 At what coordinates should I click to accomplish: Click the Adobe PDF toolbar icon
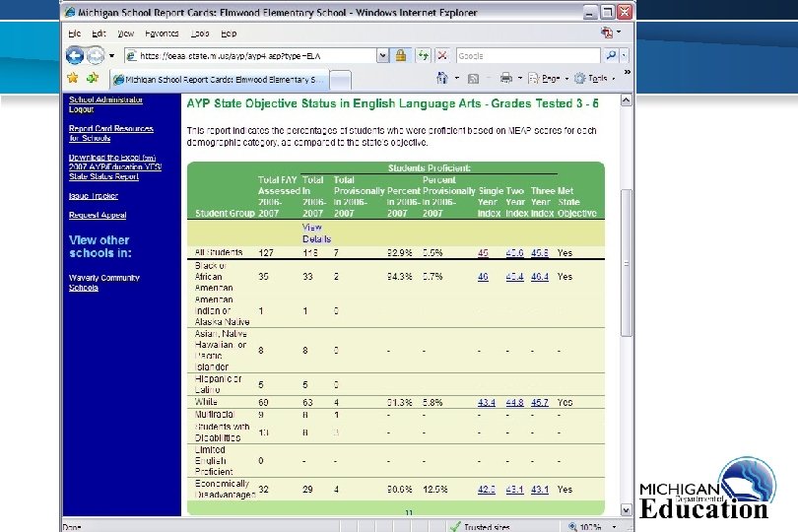(x=607, y=33)
